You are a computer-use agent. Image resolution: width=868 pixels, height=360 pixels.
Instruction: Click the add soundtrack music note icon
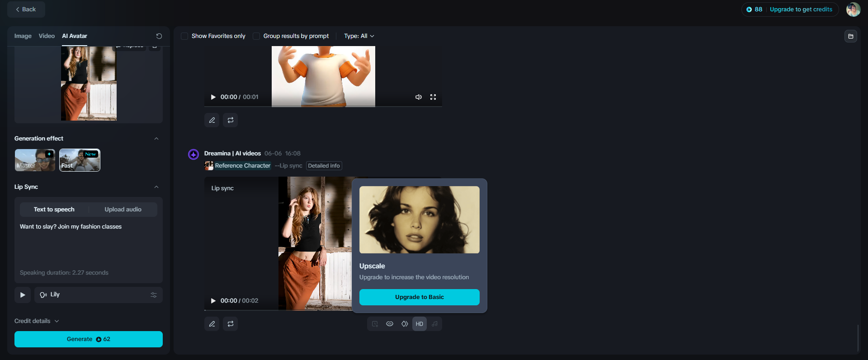pos(434,324)
